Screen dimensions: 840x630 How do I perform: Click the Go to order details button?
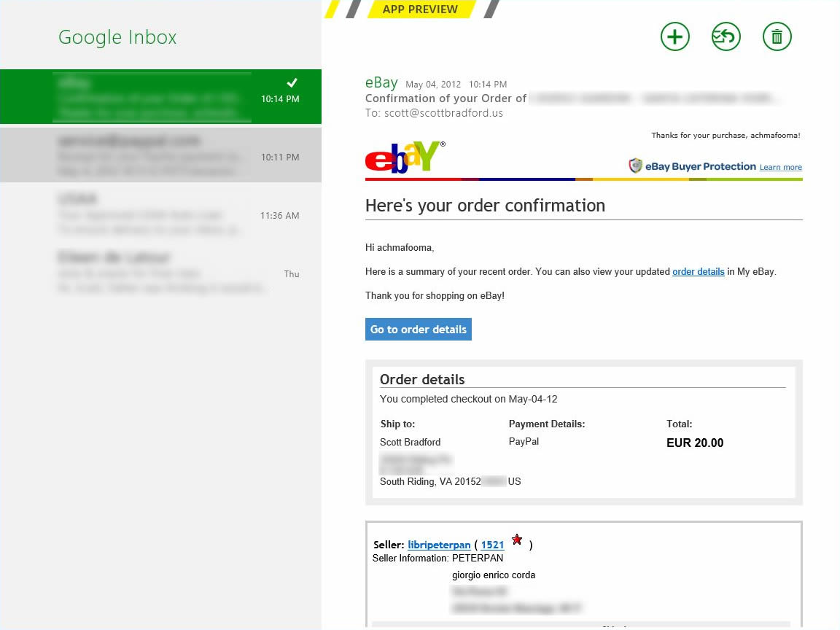419,330
